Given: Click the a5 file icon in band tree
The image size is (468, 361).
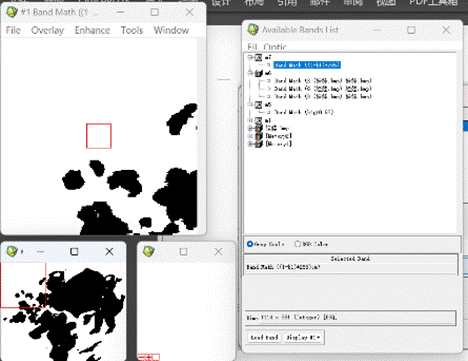Looking at the screenshot, I should (259, 105).
